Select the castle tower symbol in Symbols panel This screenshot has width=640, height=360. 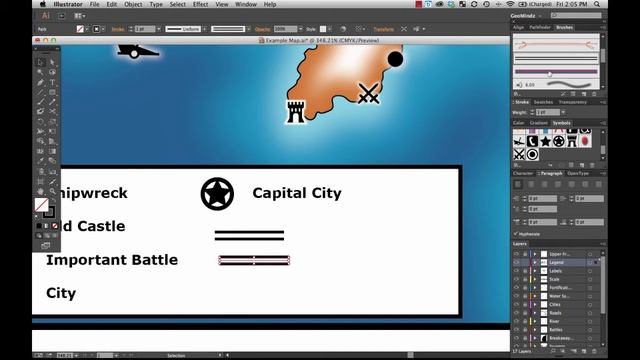(x=572, y=142)
